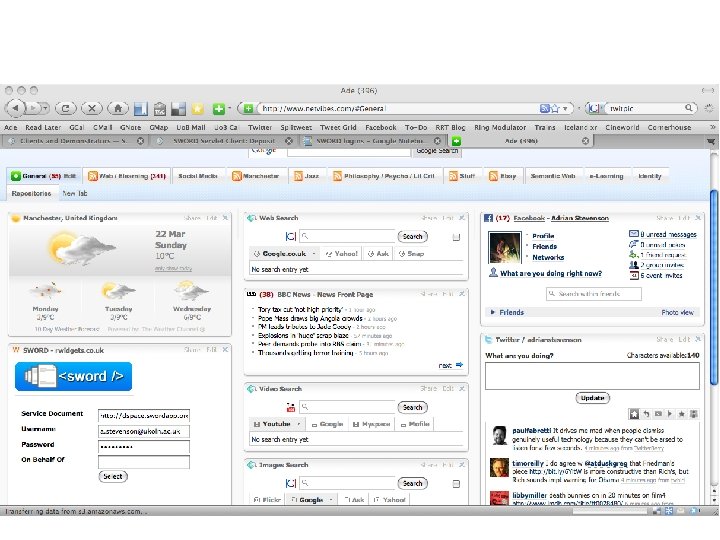The width and height of the screenshot is (720, 540).
Task: Go to next BBC News page arrow
Action: point(459,365)
